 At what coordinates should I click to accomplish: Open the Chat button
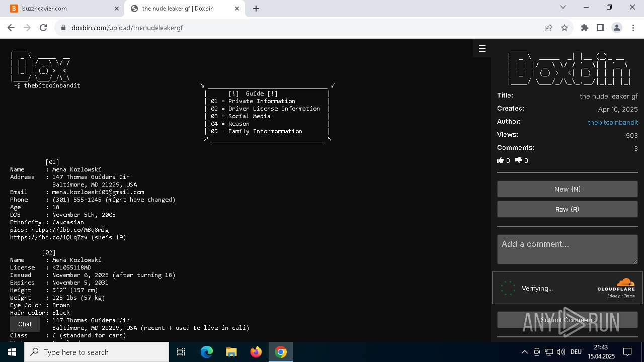coord(25,324)
